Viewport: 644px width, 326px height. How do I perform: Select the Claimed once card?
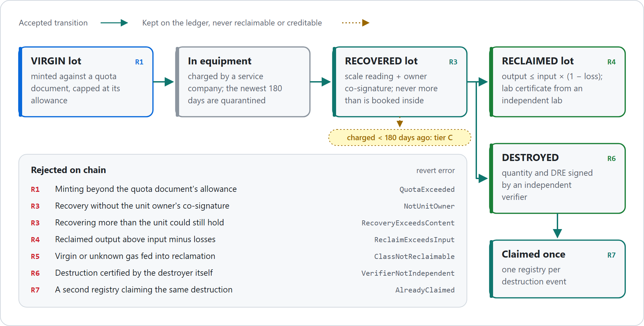(557, 269)
